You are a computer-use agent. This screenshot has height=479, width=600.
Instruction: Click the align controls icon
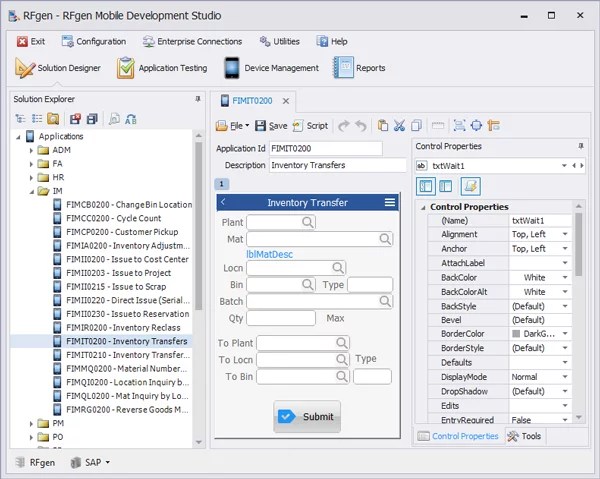pos(459,125)
